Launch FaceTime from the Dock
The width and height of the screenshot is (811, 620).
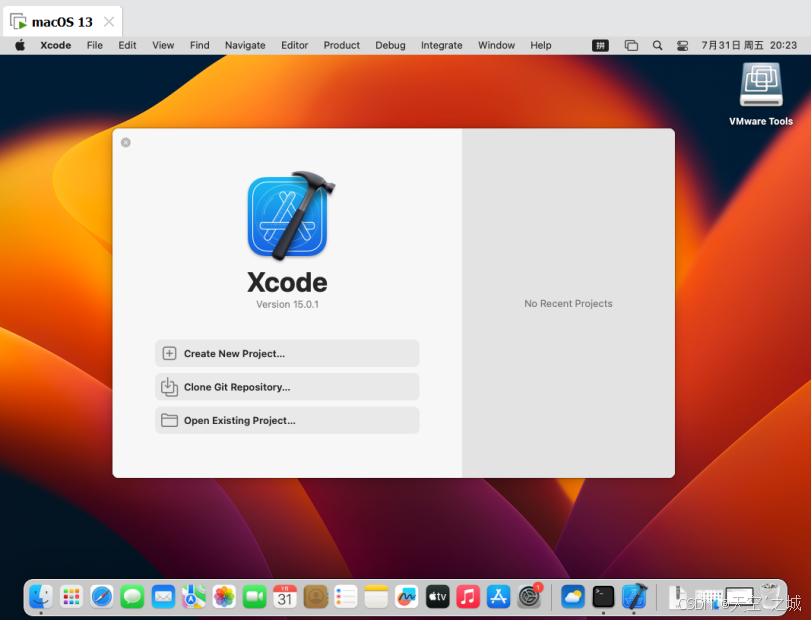254,597
